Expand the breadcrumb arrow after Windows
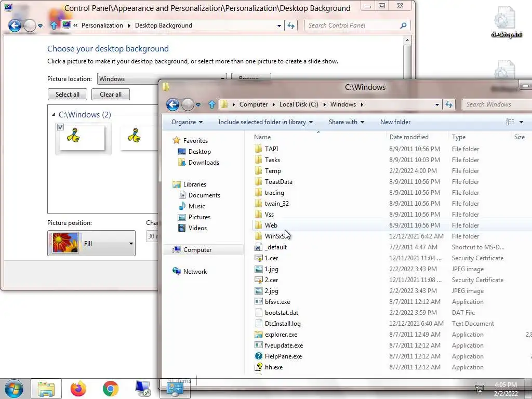The width and height of the screenshot is (532, 399). click(362, 104)
